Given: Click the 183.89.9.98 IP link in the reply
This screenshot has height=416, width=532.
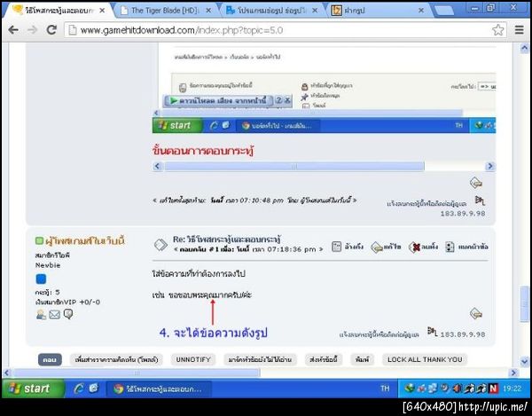Looking at the screenshot, I should pyautogui.click(x=463, y=334).
